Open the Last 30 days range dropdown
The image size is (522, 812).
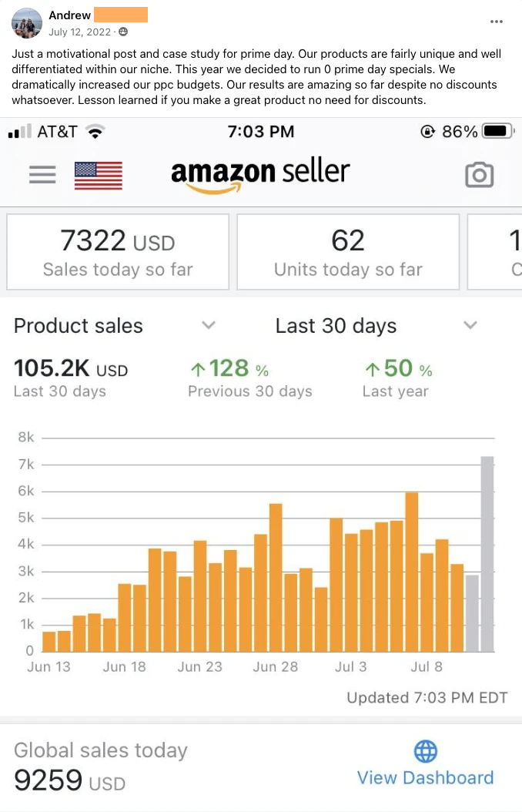pyautogui.click(x=470, y=325)
